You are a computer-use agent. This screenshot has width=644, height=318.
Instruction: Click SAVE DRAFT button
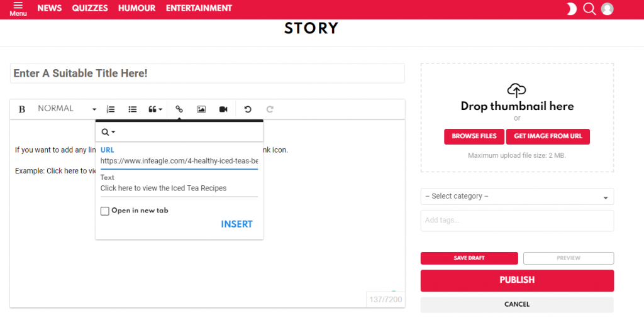(x=469, y=258)
